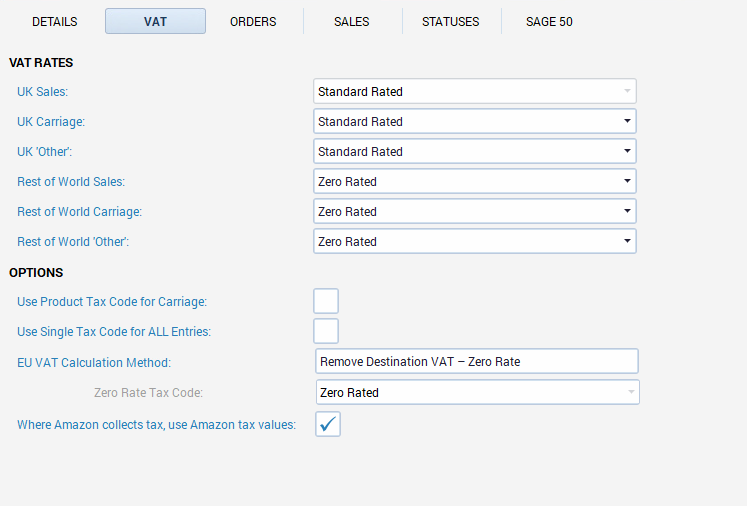Go to the SALES tab

pos(352,21)
